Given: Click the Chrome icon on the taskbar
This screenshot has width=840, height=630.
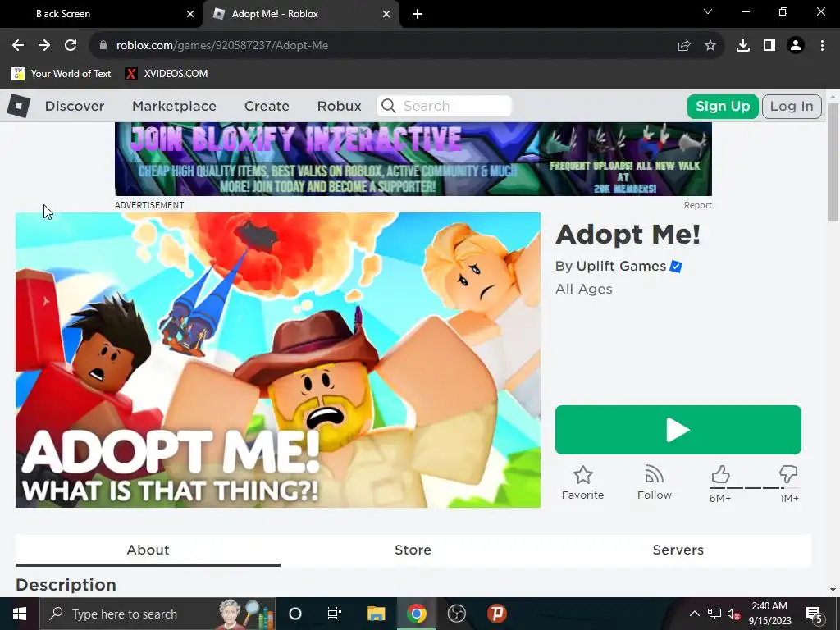Looking at the screenshot, I should click(416, 614).
